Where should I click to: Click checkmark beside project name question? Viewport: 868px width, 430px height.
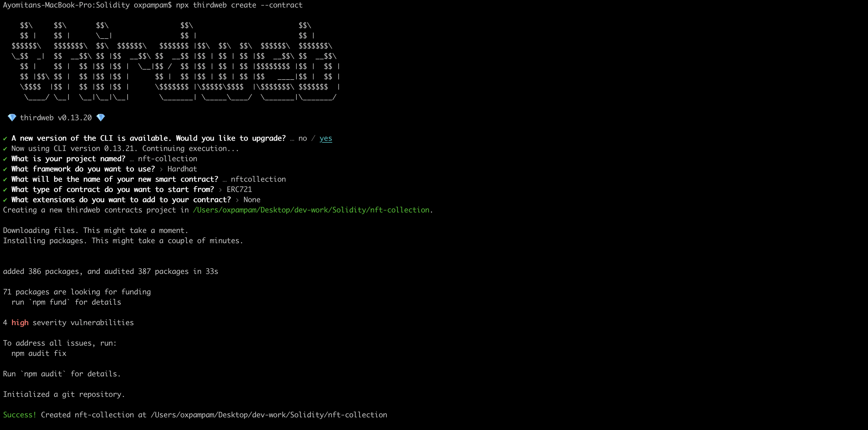point(5,159)
